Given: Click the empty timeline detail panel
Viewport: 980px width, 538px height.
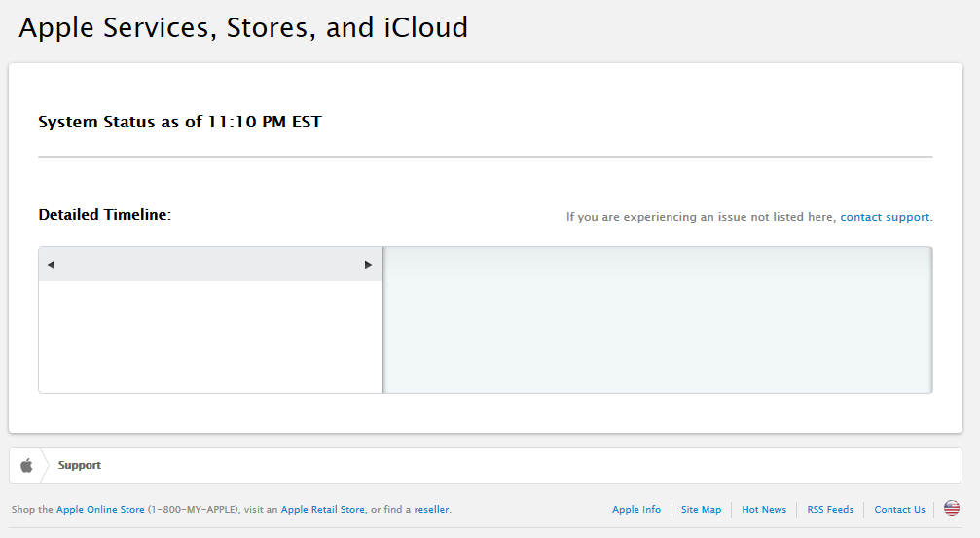Looking at the screenshot, I should point(658,320).
